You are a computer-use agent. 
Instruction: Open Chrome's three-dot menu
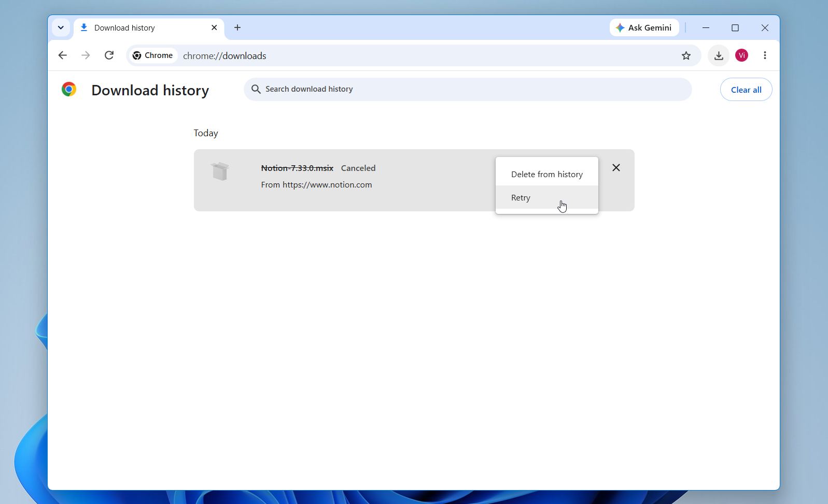pyautogui.click(x=765, y=55)
